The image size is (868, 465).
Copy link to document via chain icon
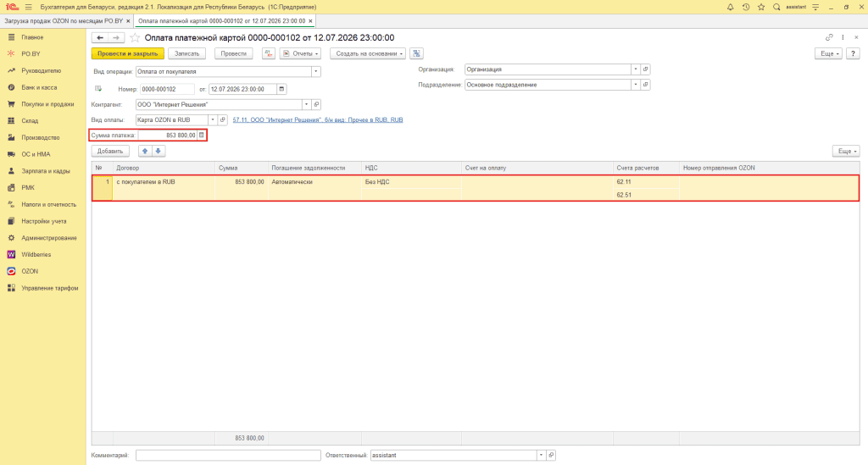[x=829, y=37]
